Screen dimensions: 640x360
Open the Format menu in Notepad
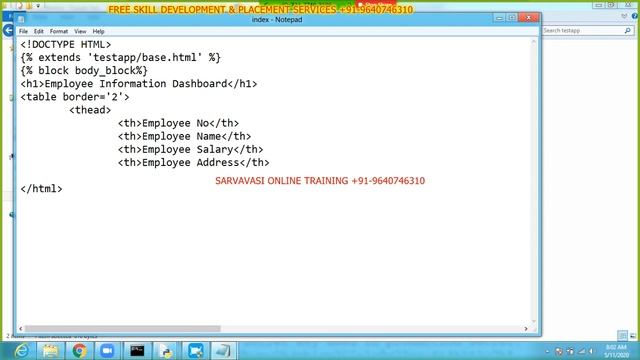click(x=59, y=31)
